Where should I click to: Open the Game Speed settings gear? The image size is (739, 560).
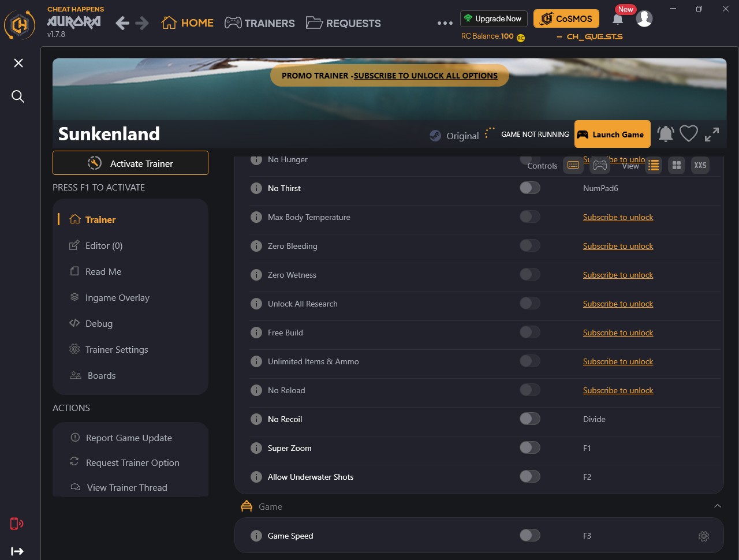pyautogui.click(x=704, y=536)
